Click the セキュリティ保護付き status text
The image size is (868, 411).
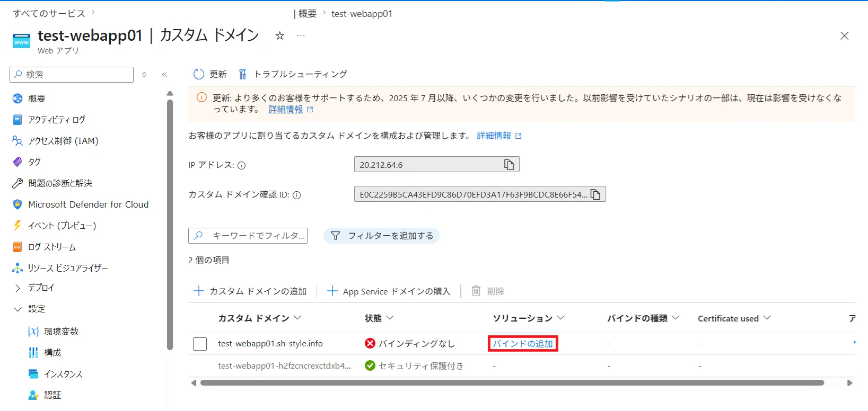pos(421,366)
